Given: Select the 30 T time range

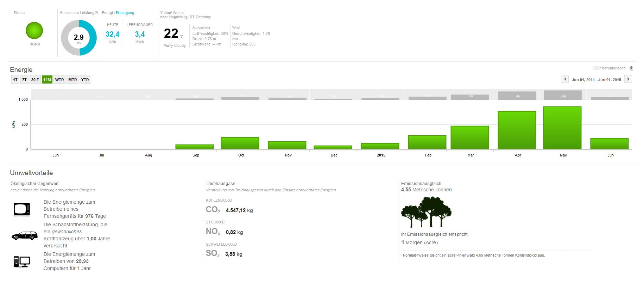Looking at the screenshot, I should [x=35, y=80].
